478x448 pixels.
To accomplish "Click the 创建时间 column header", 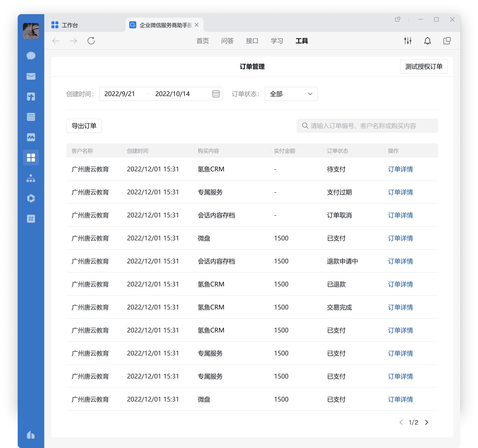I will (x=137, y=151).
